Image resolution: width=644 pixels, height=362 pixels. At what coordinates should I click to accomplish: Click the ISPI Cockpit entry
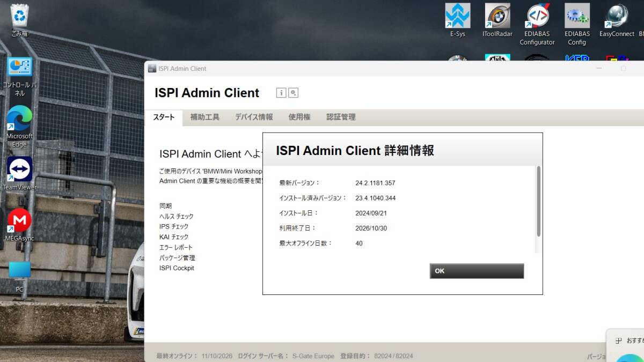(x=177, y=268)
